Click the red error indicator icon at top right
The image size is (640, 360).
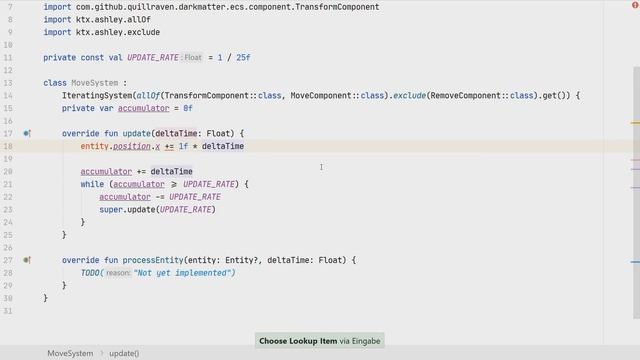tap(635, 5)
